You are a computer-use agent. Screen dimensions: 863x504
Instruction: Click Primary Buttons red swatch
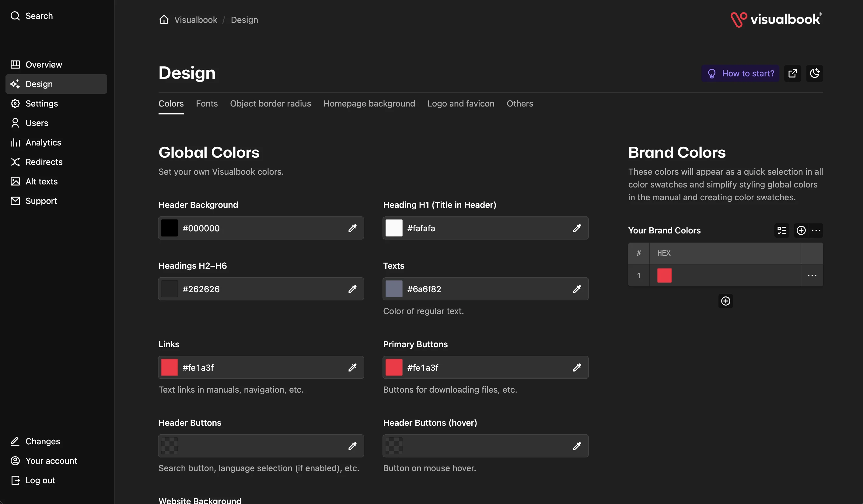pos(394,368)
